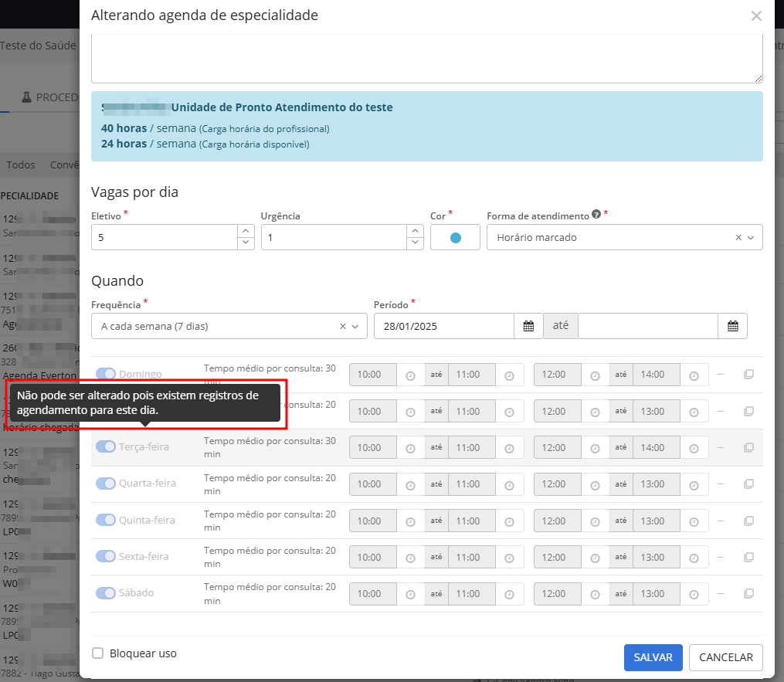
Task: Click Sexta-feira 10:00 start time field
Action: [x=373, y=557]
